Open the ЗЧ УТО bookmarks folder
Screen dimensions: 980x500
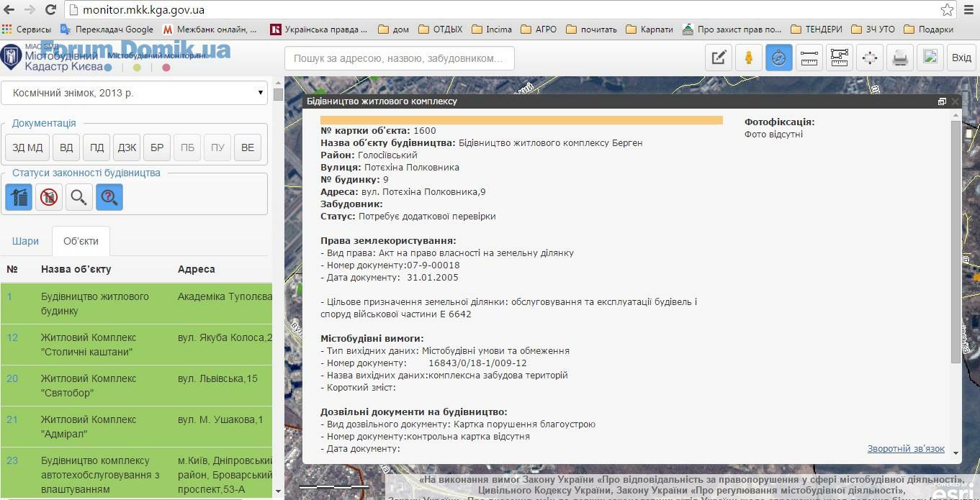click(x=873, y=29)
